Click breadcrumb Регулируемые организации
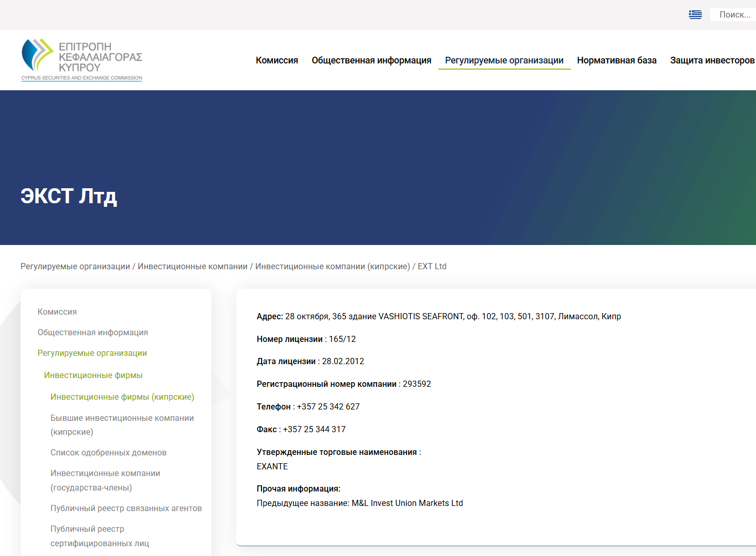The image size is (756, 556). [75, 266]
